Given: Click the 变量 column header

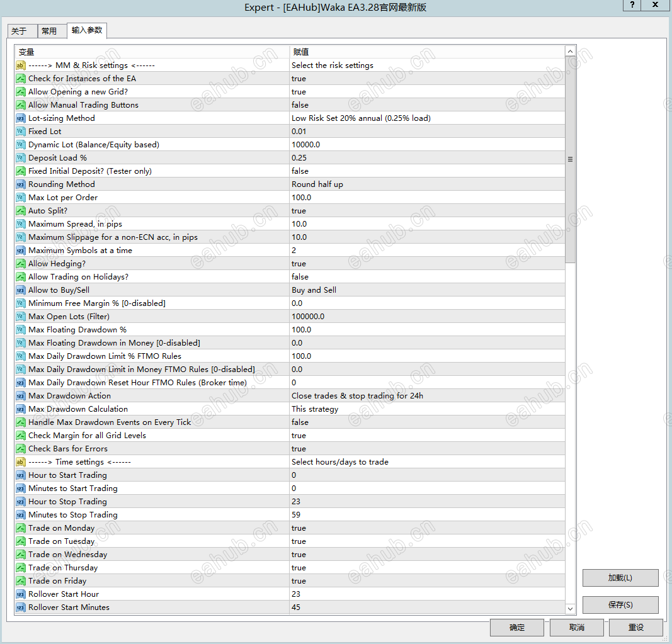Looking at the screenshot, I should click(x=152, y=52).
